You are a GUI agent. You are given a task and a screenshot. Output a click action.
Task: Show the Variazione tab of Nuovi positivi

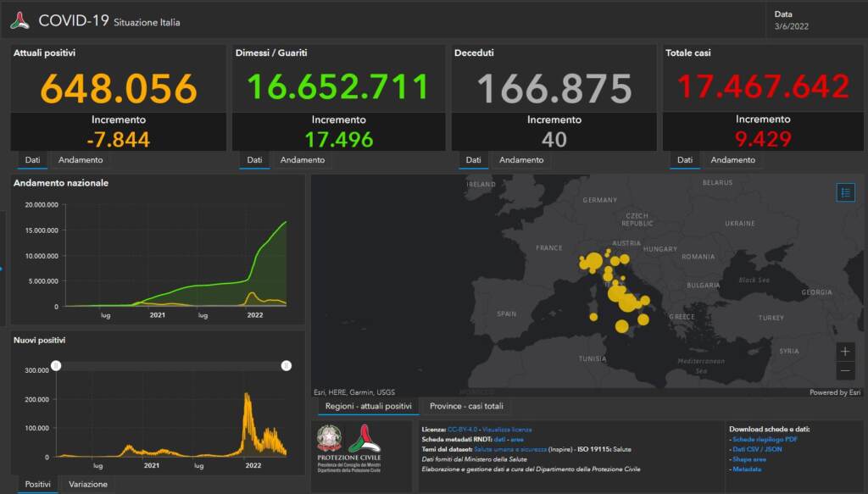[x=88, y=485]
